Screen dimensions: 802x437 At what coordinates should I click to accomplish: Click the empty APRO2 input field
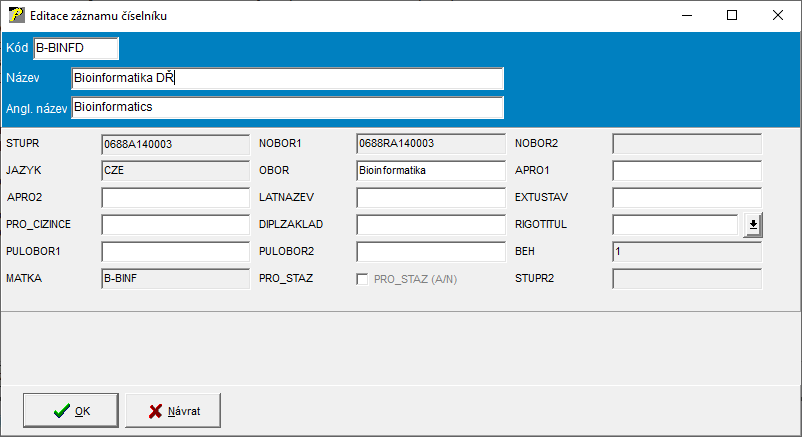click(x=175, y=198)
